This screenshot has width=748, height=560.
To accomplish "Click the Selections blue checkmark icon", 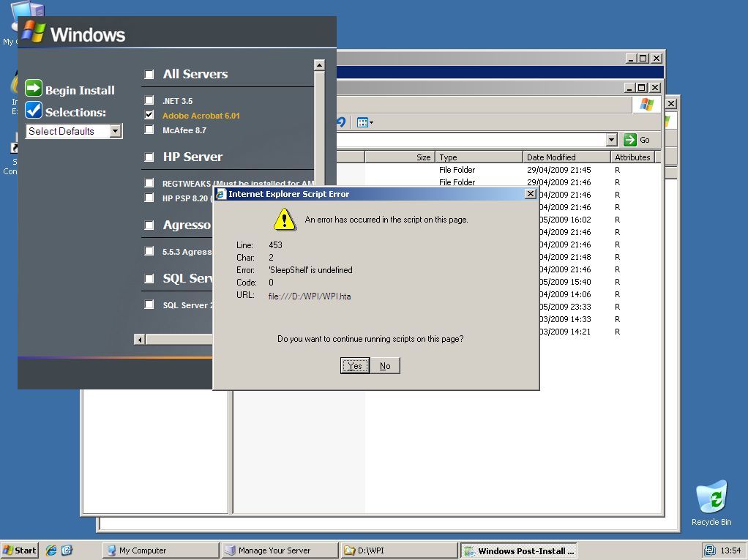I will 34,111.
